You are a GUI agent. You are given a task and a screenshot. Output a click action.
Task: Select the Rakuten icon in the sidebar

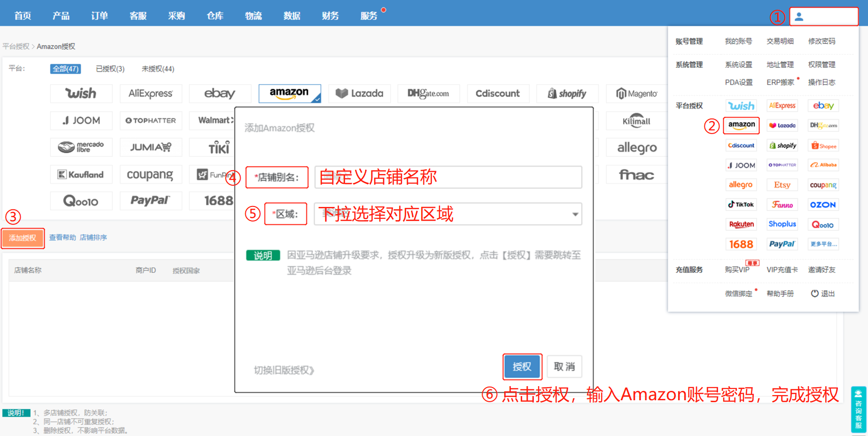coord(741,224)
